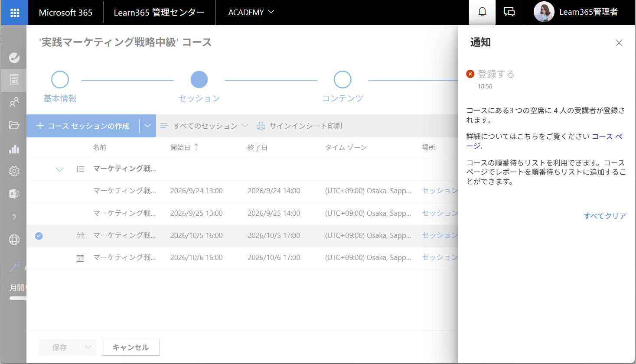Click the 終了日 column header

click(258, 147)
